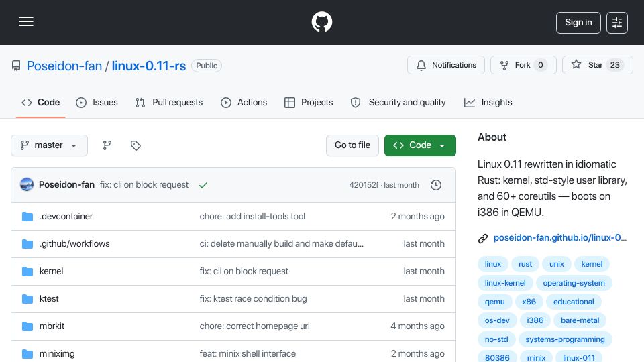Click the Notifications bell button
Screen dimensions: 644x362
tap(446, 65)
